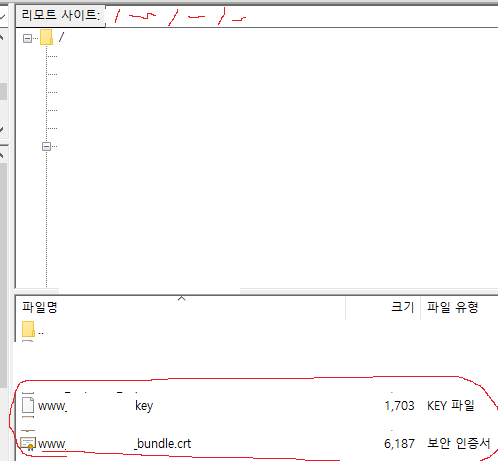Click the size value 1,703
The height and width of the screenshot is (461, 498).
[x=399, y=406]
